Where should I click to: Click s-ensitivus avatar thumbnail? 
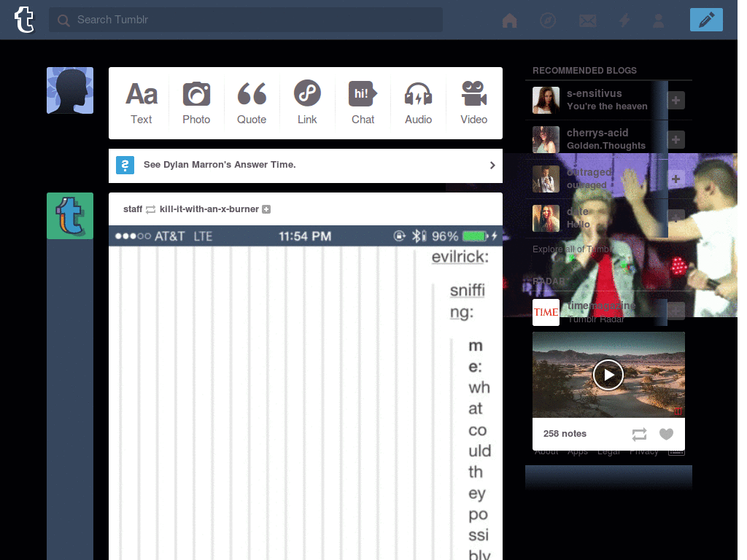(546, 100)
